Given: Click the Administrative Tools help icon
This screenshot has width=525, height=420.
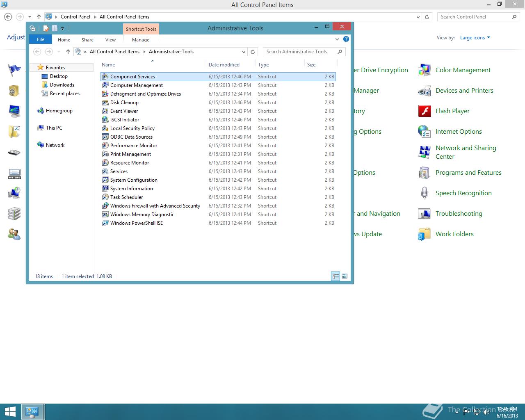Looking at the screenshot, I should (346, 39).
